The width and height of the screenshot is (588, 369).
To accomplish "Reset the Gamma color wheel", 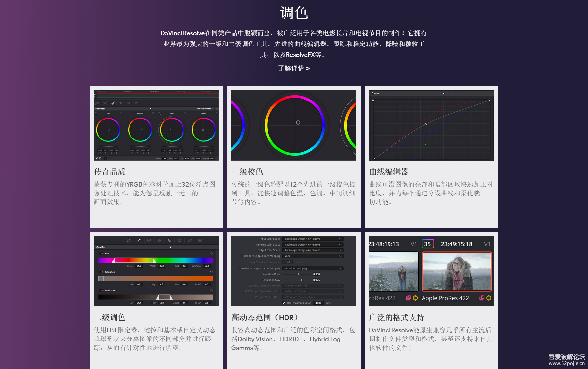I will [x=153, y=113].
